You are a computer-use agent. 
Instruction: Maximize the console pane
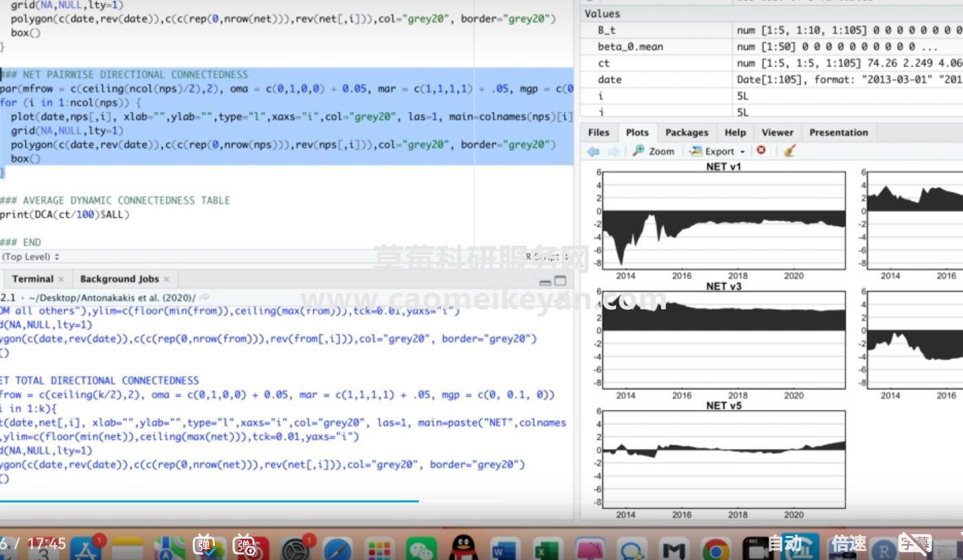560,280
